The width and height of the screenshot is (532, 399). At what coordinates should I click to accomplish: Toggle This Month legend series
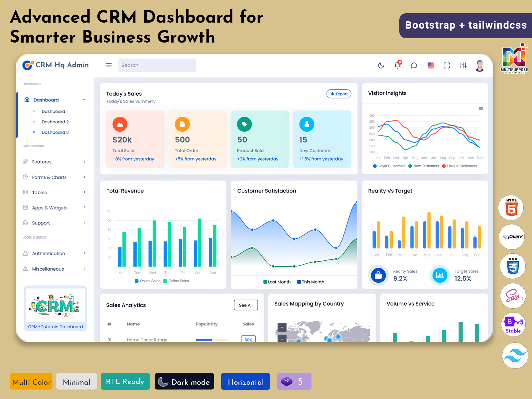tap(311, 282)
